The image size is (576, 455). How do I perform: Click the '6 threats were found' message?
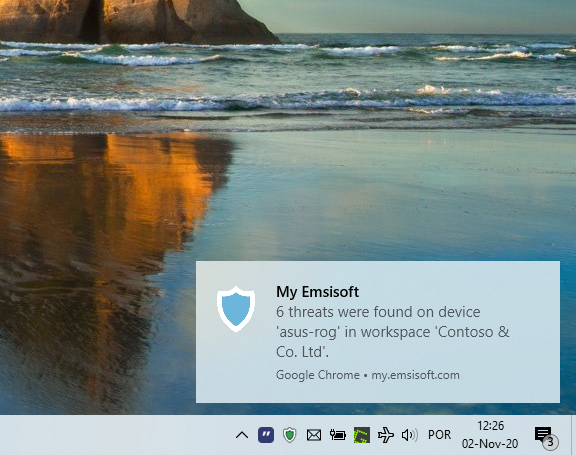393,332
